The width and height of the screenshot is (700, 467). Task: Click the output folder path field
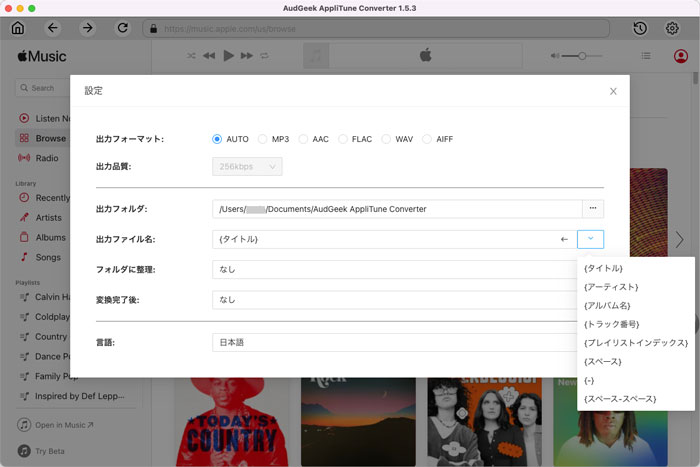pos(397,209)
